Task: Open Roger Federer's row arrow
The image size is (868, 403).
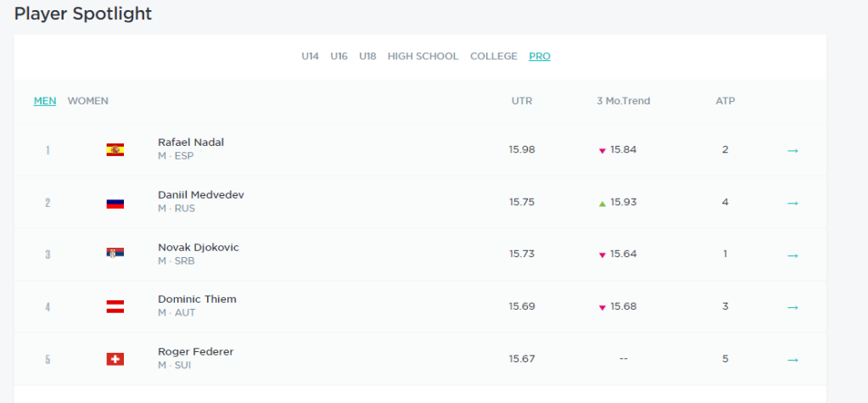Action: click(792, 360)
